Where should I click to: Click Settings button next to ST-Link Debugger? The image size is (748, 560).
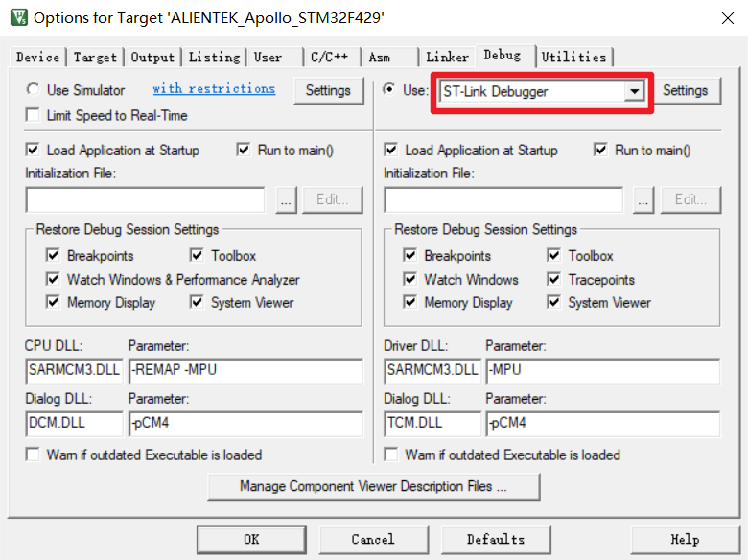coord(685,90)
